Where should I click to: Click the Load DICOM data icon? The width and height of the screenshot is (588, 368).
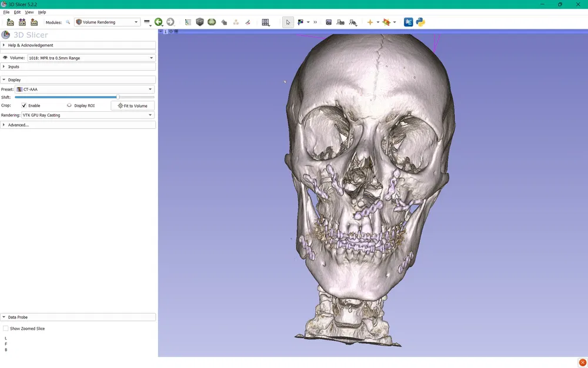[22, 22]
